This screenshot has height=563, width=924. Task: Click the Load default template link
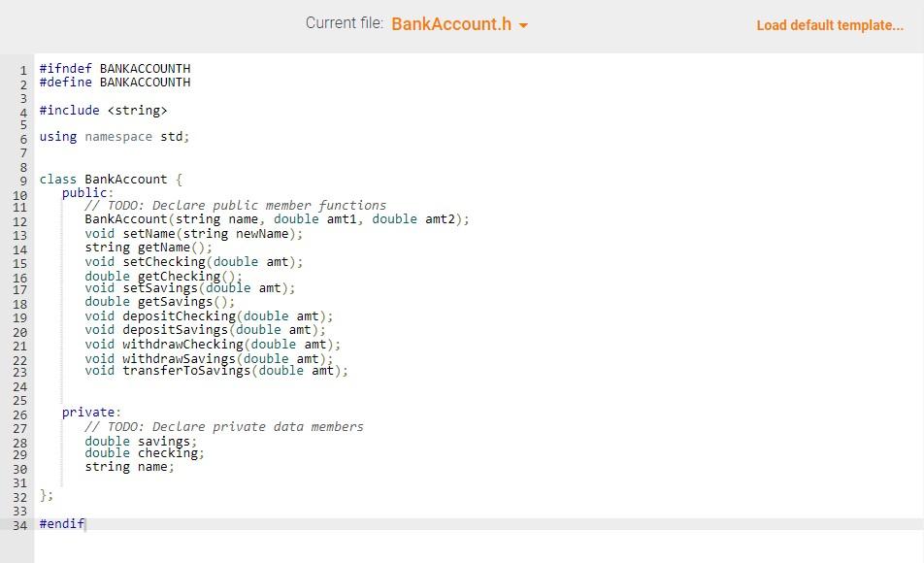(x=830, y=25)
